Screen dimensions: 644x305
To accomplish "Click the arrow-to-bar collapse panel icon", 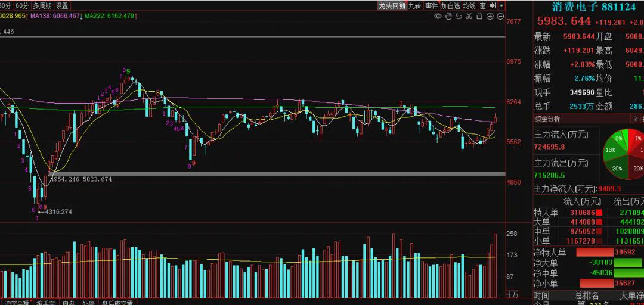I will tap(493, 6).
